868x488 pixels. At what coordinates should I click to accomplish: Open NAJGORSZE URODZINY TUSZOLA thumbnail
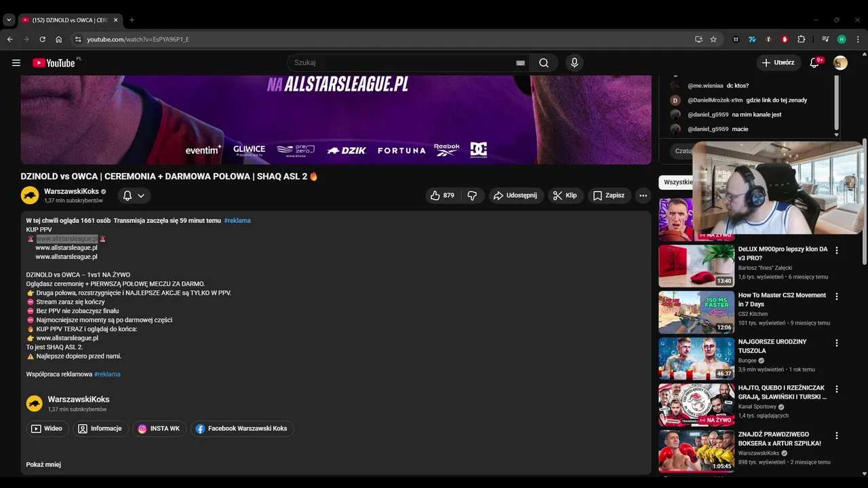696,358
